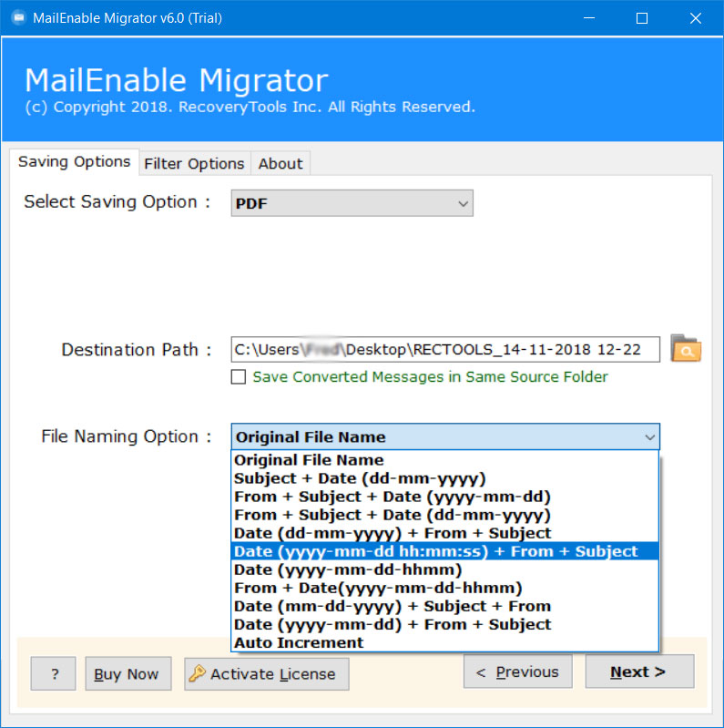The width and height of the screenshot is (724, 728).
Task: Select Date (dd-mm-yyyy) + From + Subject
Action: click(444, 533)
